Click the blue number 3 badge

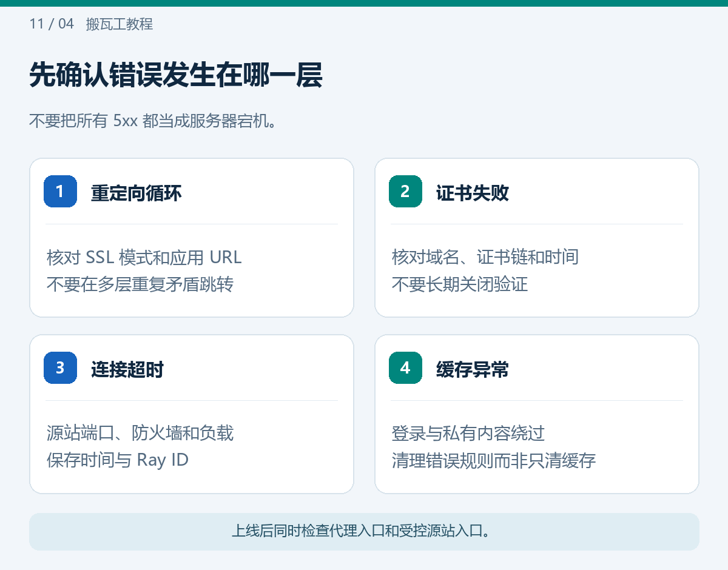(x=60, y=367)
